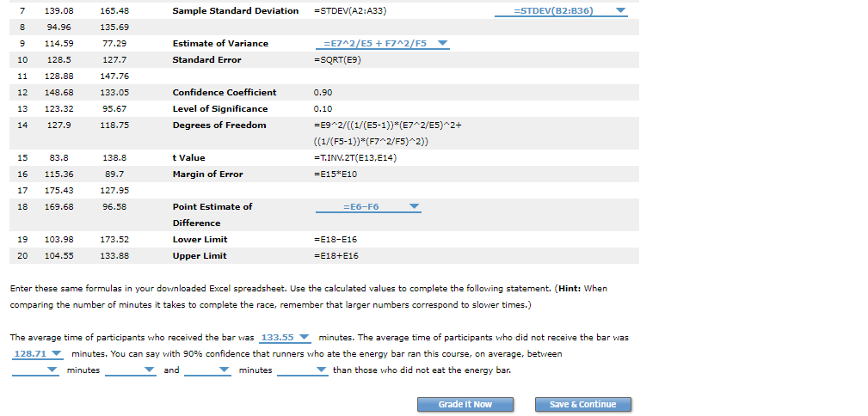
Task: Click cell value 83.8 in row 15
Action: [x=59, y=157]
